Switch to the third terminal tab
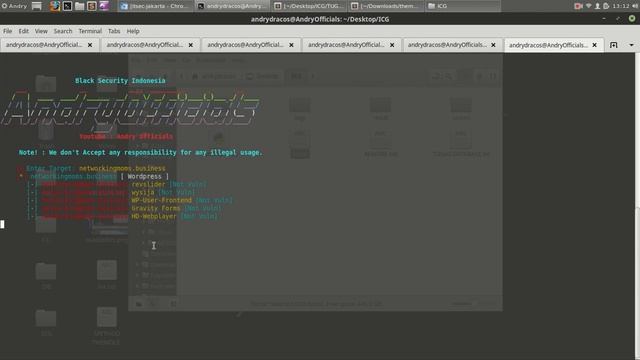Viewport: 640px width, 360px height. 251,45
